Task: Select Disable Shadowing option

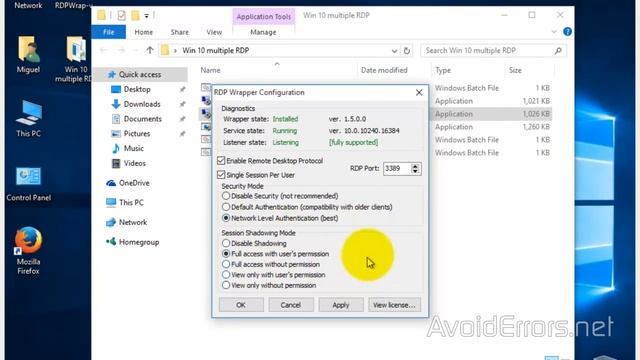Action: [226, 243]
